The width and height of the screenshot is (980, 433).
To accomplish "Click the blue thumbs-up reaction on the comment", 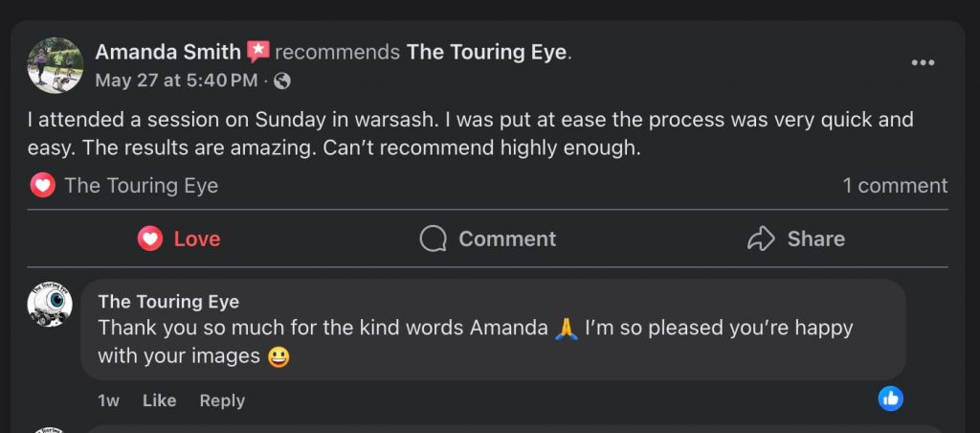I will pos(890,399).
